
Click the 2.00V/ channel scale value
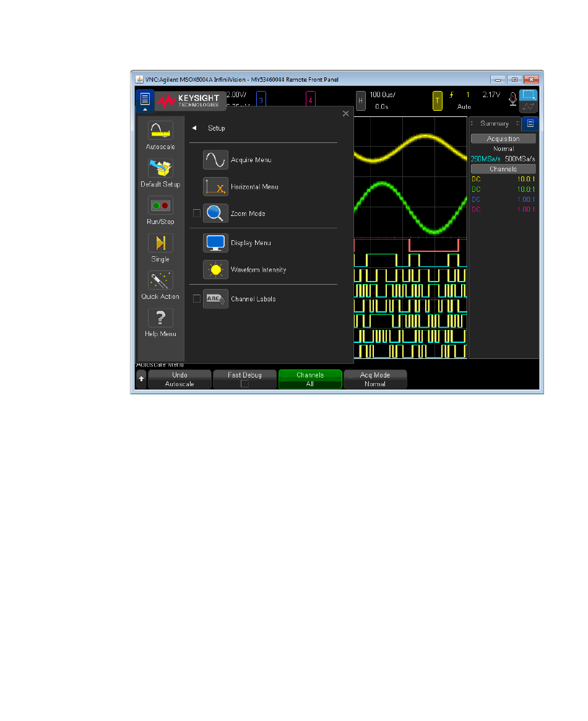[x=236, y=95]
